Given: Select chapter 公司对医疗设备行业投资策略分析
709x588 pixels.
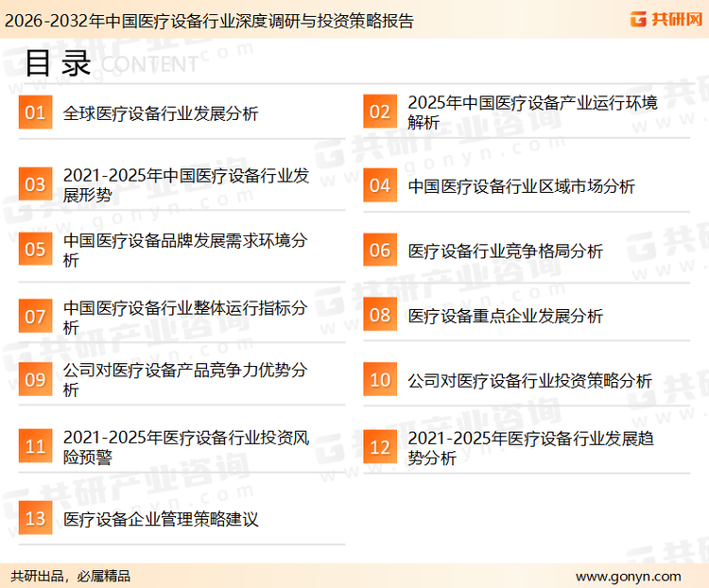Looking at the screenshot, I should click(x=530, y=380).
